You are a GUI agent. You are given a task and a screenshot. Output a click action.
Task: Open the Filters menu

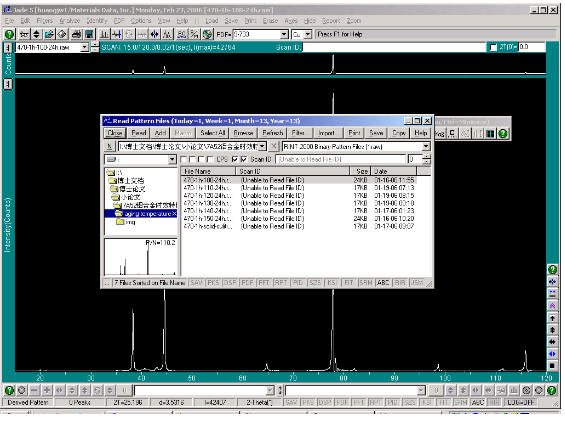(45, 21)
